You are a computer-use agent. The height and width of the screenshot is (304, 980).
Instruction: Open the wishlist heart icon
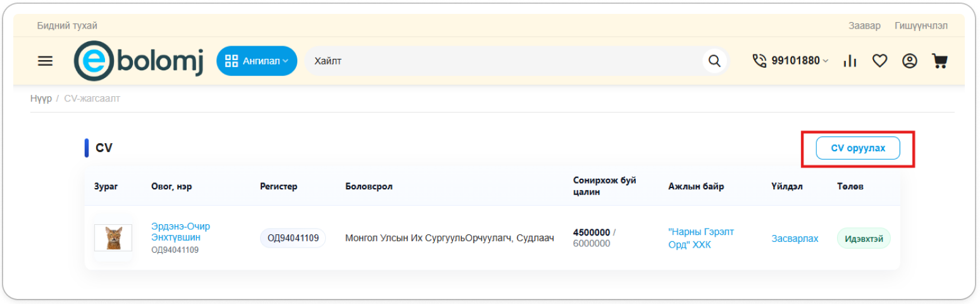(x=879, y=61)
